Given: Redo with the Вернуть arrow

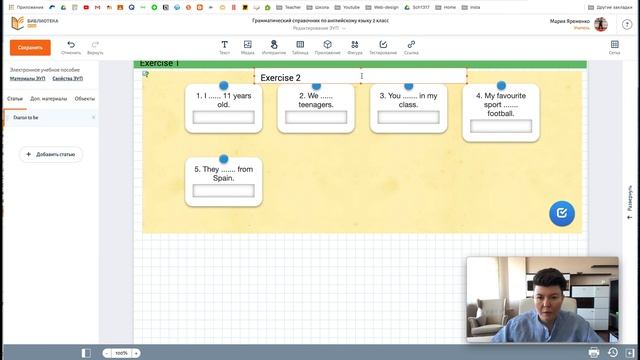Looking at the screenshot, I should (95, 47).
